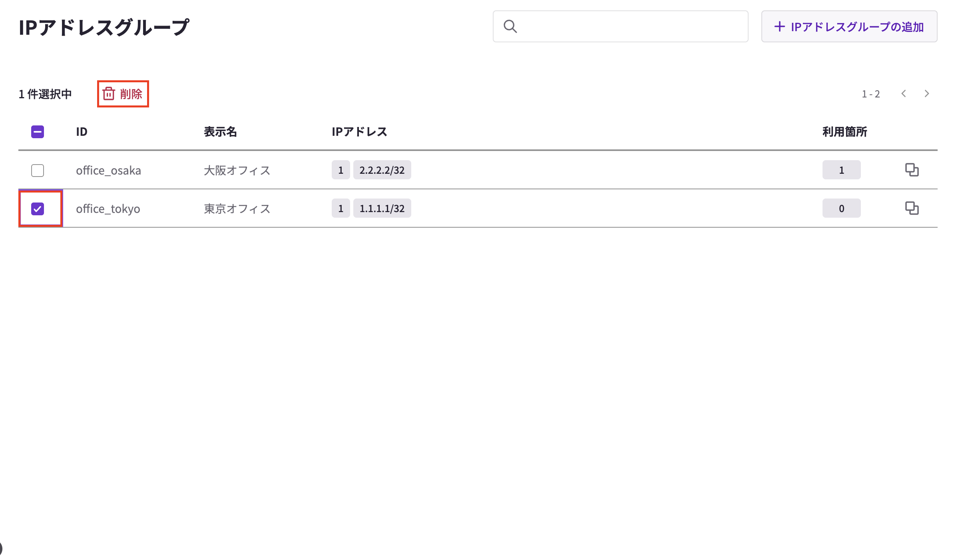Click the IP count badge in the office_tokyo row

pos(341,208)
